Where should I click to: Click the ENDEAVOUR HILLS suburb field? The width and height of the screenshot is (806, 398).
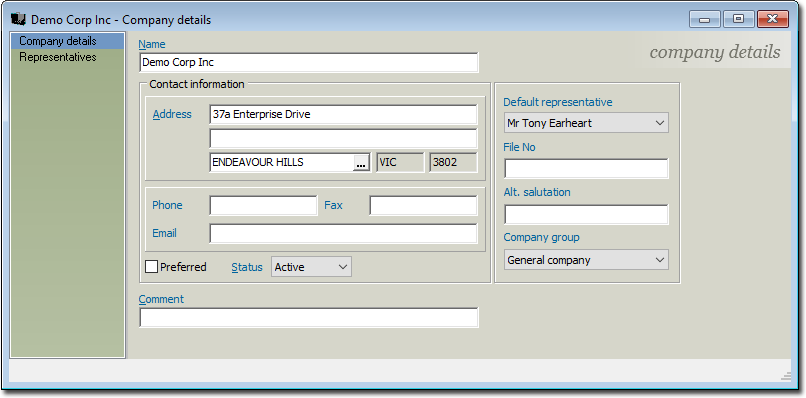[282, 163]
